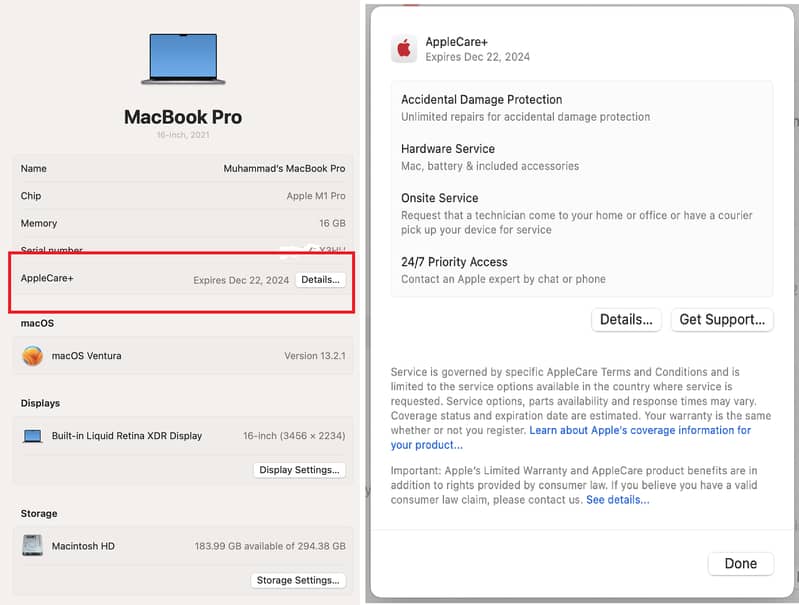Viewport: 799px width, 605px height.
Task: Dismiss the dialog with Done
Action: (740, 563)
